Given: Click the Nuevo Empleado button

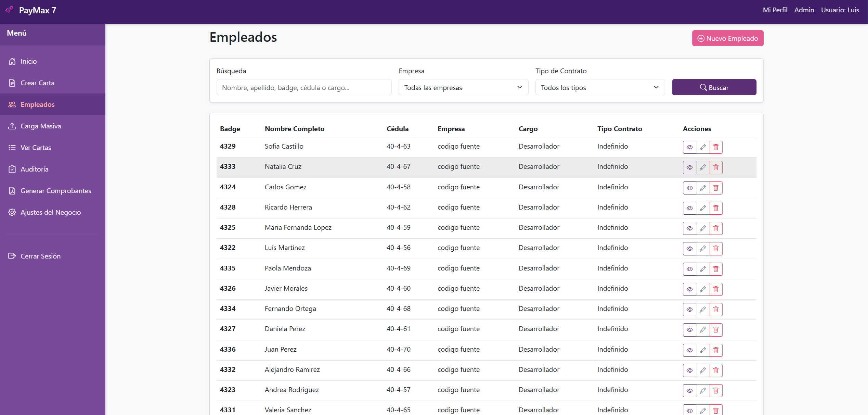Looking at the screenshot, I should pos(727,38).
